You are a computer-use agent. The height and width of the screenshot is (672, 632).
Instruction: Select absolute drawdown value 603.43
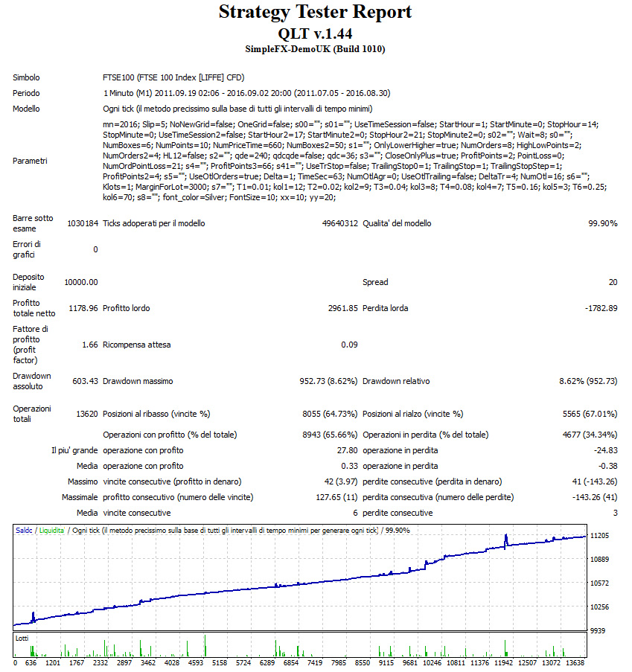click(86, 381)
